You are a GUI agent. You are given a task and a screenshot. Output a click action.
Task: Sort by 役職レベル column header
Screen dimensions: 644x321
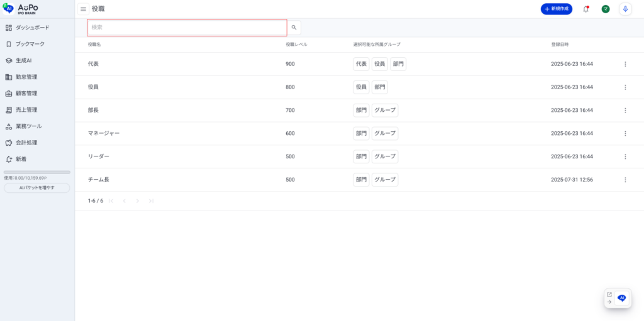click(296, 45)
